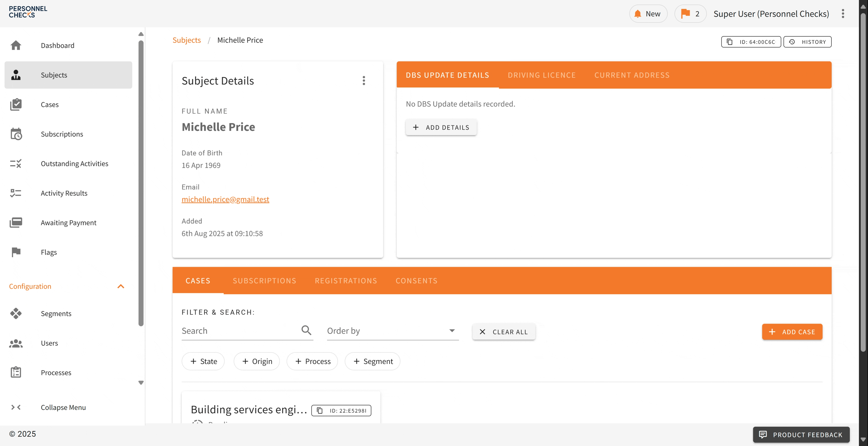The height and width of the screenshot is (446, 868).
Task: Select the Consents tab
Action: [x=417, y=281]
